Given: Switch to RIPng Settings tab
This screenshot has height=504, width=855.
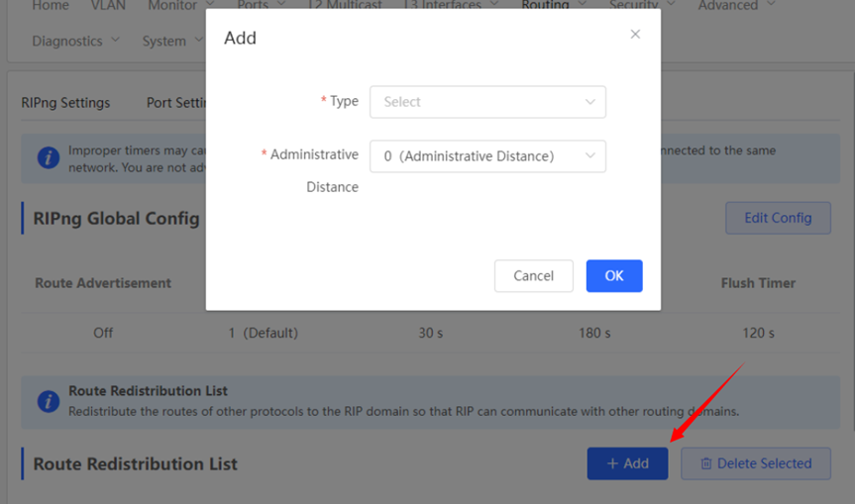Looking at the screenshot, I should pos(65,102).
